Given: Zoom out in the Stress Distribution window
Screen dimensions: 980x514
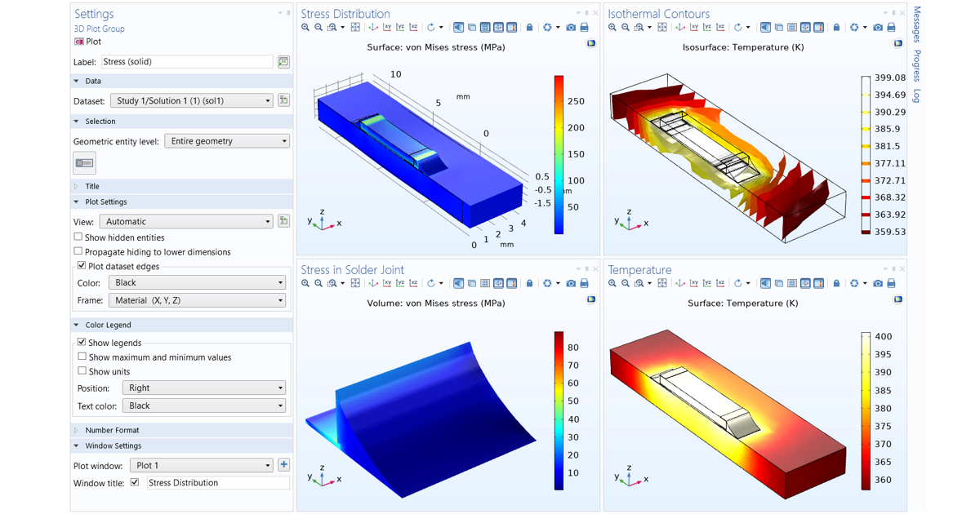Looking at the screenshot, I should [x=318, y=28].
